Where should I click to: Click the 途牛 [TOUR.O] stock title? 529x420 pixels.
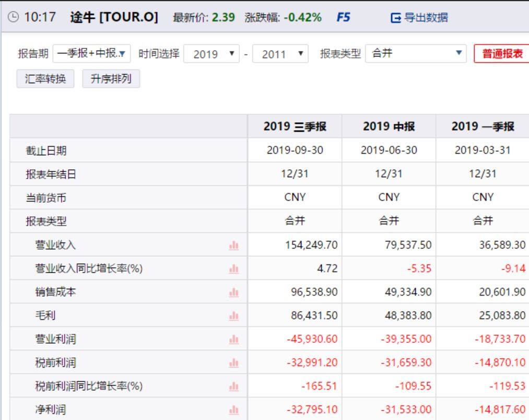click(114, 17)
